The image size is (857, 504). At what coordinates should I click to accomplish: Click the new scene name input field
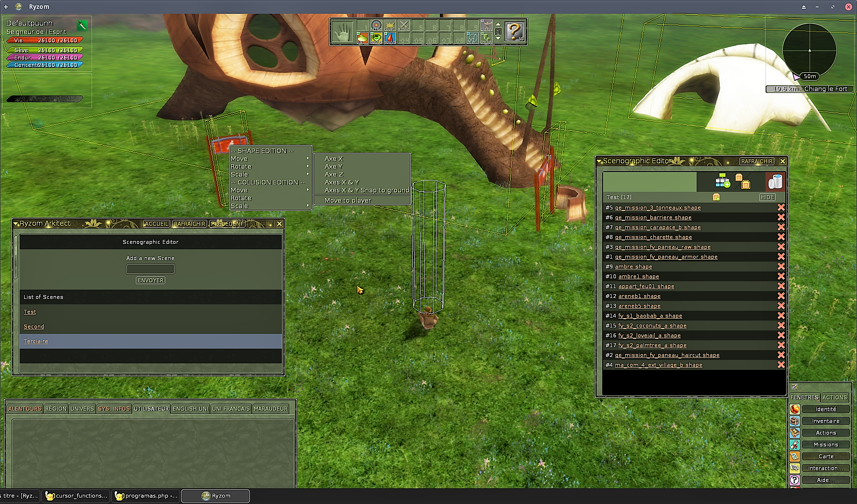pyautogui.click(x=151, y=269)
